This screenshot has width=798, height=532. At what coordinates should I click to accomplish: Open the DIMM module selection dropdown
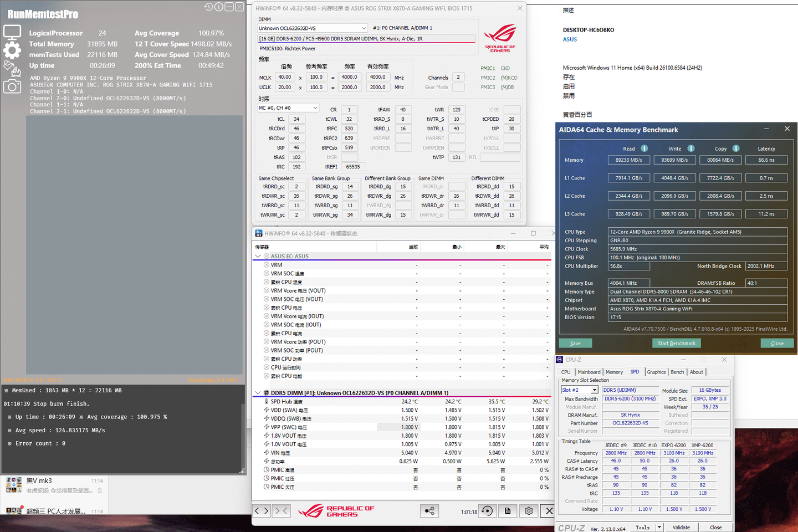point(364,28)
